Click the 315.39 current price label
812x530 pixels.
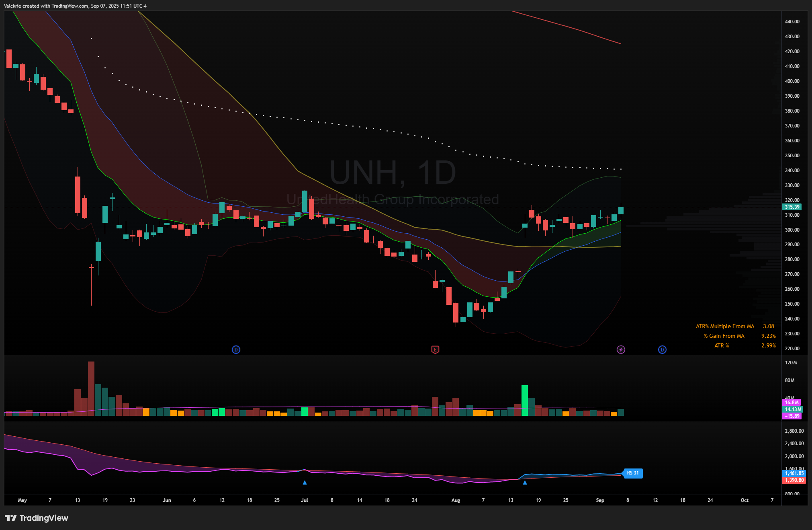pyautogui.click(x=792, y=207)
